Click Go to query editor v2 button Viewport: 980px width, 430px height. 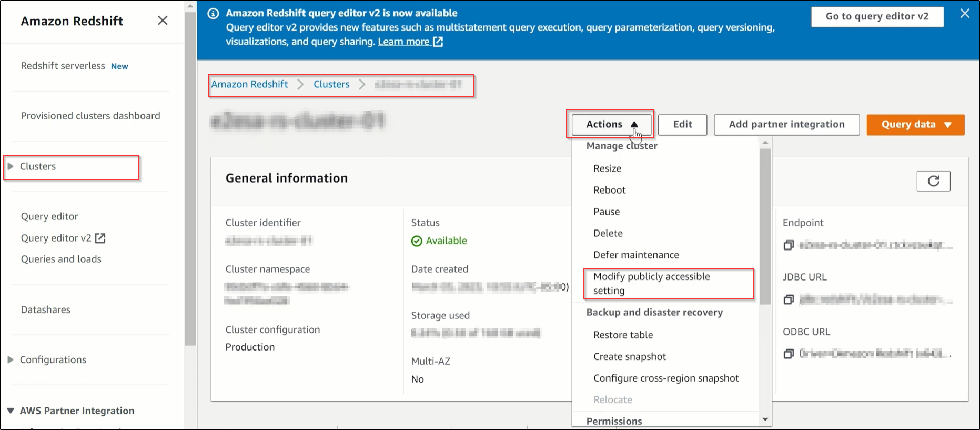[877, 16]
